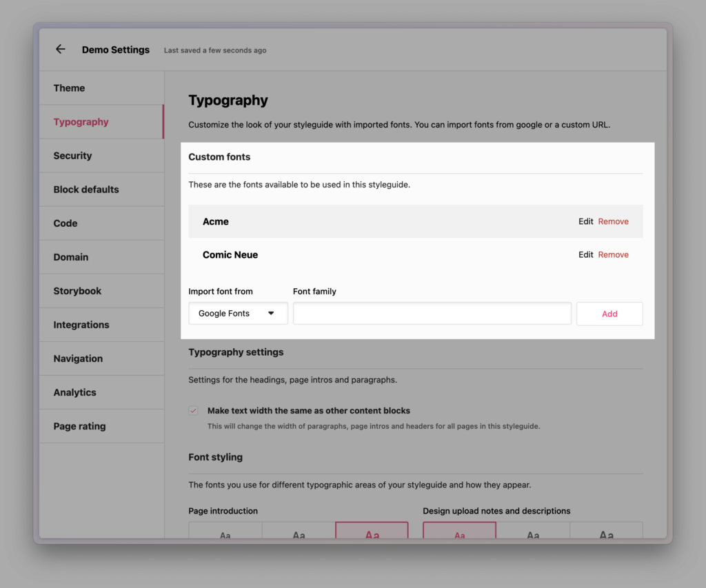Select the Navigation tab
The height and width of the screenshot is (588, 706).
tap(102, 358)
